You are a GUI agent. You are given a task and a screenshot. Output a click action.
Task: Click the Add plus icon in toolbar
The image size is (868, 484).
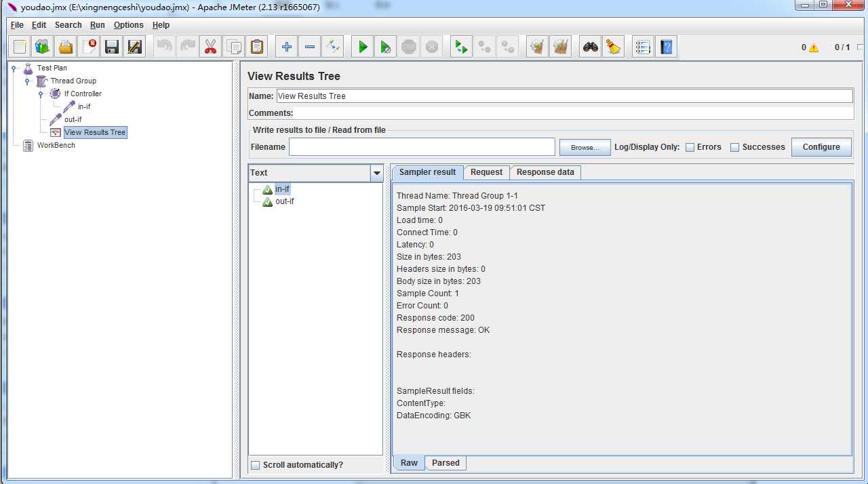[286, 47]
